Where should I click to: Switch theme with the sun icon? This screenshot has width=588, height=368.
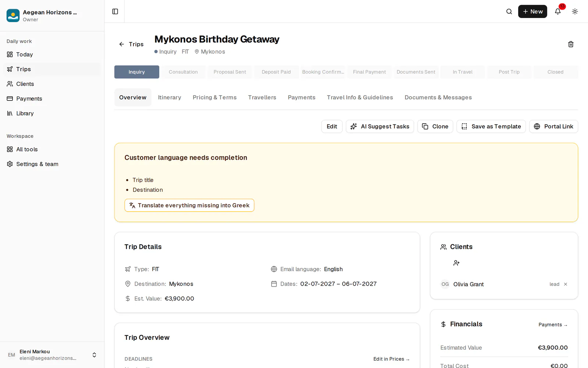tap(575, 11)
